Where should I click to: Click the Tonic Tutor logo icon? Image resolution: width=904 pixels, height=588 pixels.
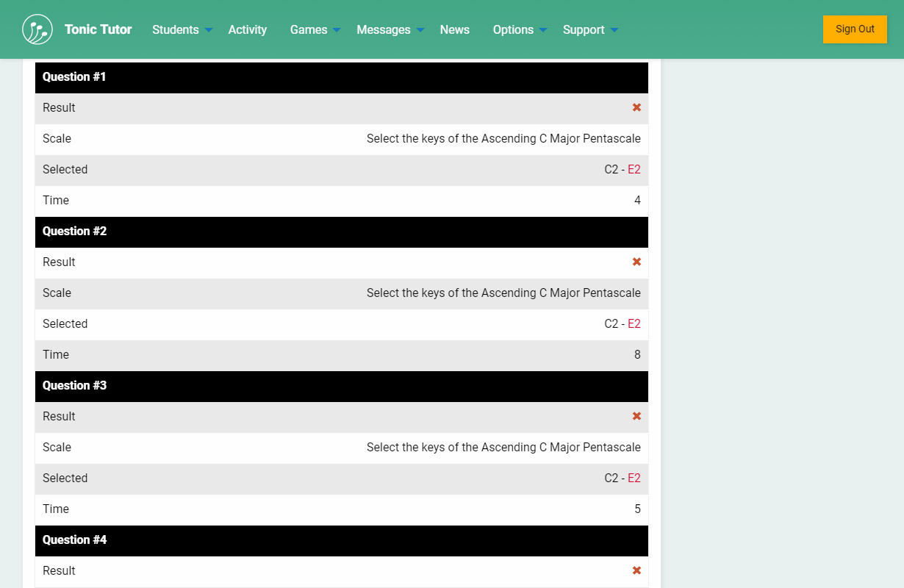click(37, 29)
